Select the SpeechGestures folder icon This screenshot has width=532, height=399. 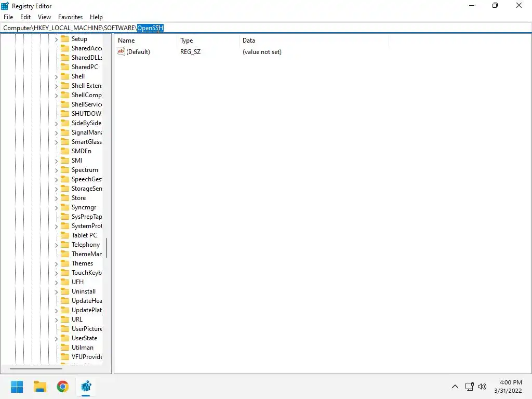tap(65, 179)
